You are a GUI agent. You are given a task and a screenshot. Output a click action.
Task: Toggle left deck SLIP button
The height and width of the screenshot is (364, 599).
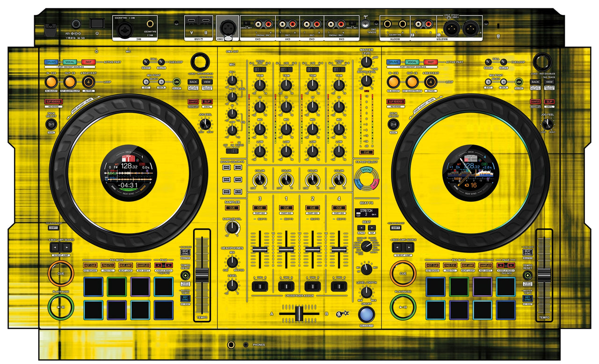point(208,102)
